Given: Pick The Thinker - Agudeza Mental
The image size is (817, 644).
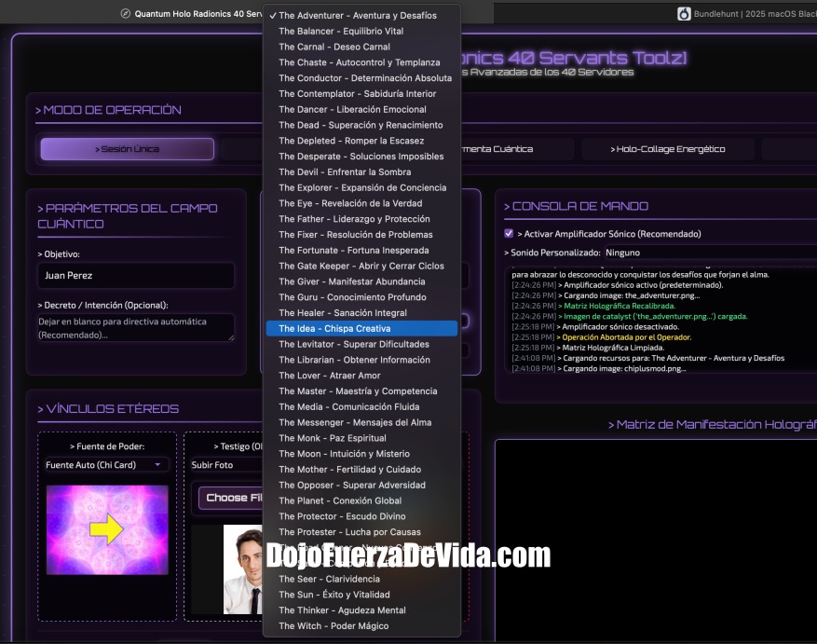Looking at the screenshot, I should tap(361, 610).
